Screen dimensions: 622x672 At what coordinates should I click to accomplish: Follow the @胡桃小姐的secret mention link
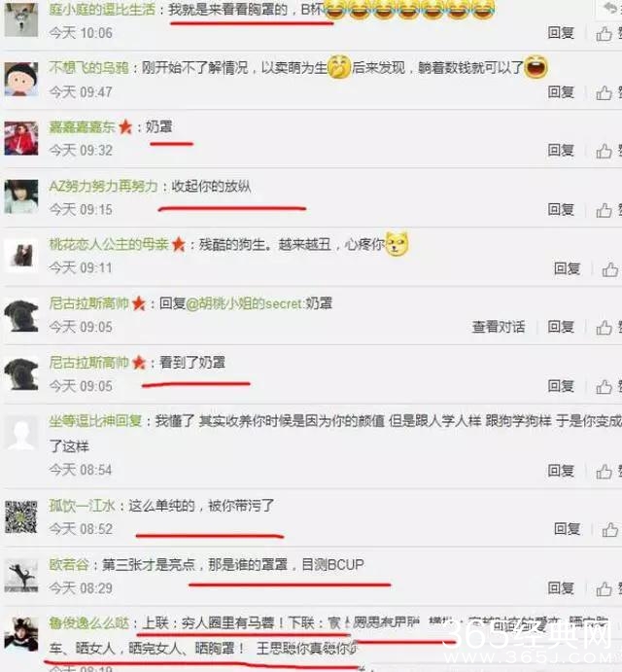pos(245,303)
